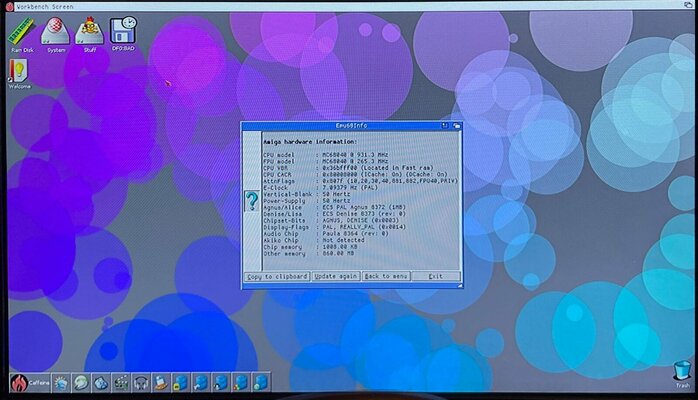Click the red boing ball screen-bar icon
Viewport: 698px width, 400px height.
click(x=7, y=5)
